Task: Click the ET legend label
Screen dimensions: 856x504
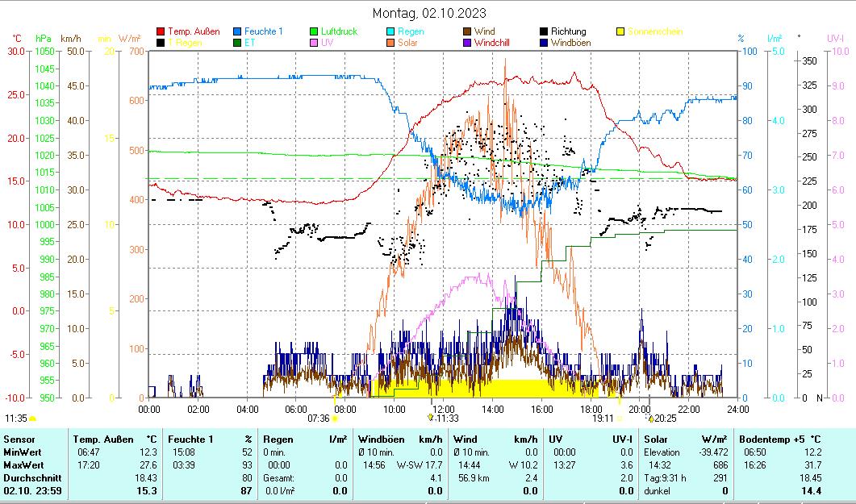Action: 249,43
